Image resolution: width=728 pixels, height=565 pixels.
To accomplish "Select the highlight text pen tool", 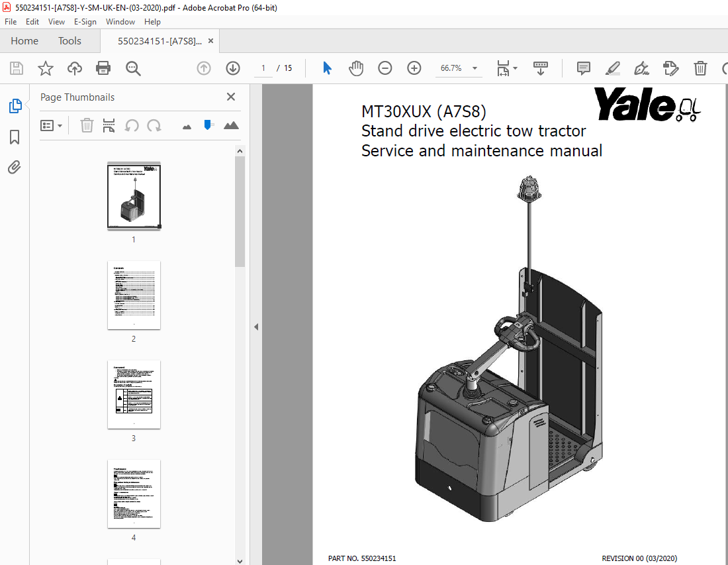I will (613, 68).
